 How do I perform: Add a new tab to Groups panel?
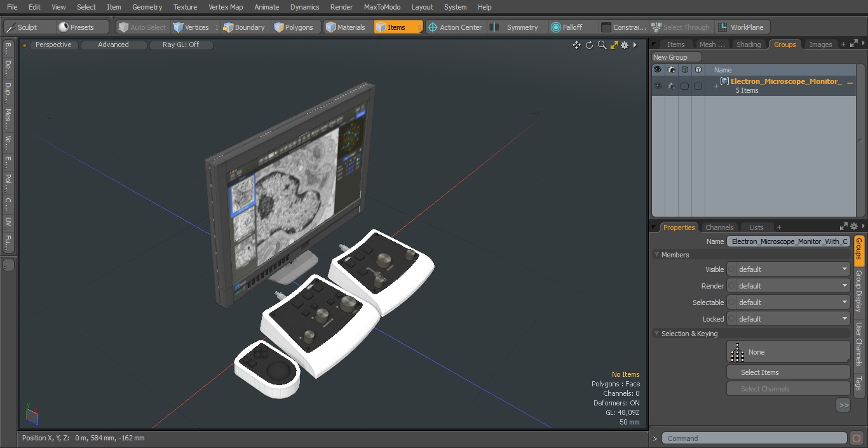click(x=843, y=44)
